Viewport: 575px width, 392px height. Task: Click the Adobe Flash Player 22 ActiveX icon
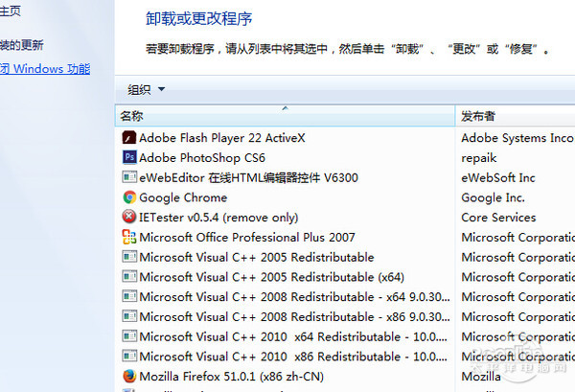tap(129, 138)
